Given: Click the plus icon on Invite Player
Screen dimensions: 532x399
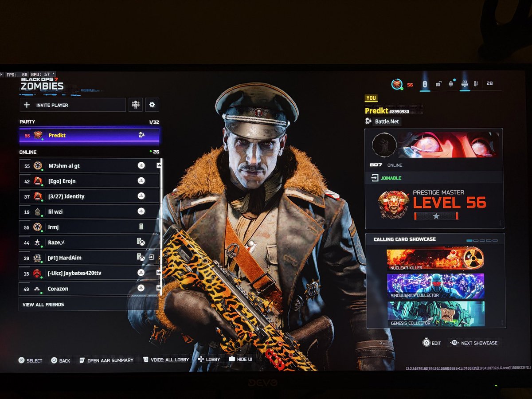Looking at the screenshot, I should 27,105.
